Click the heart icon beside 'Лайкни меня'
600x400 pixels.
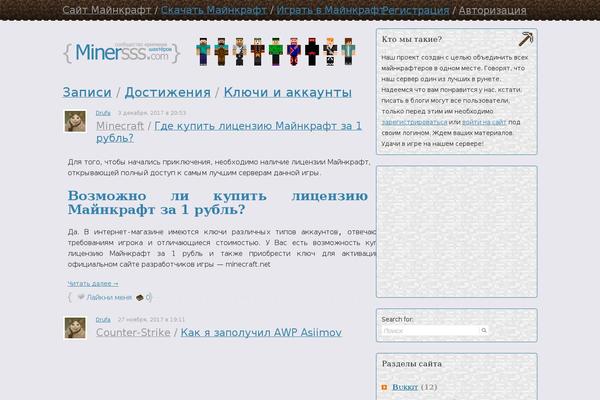pyautogui.click(x=81, y=297)
